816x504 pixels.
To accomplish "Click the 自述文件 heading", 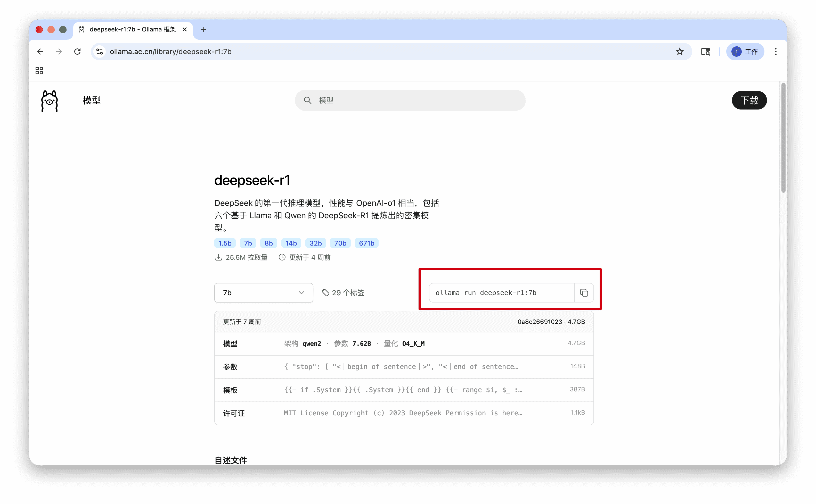I will (x=231, y=460).
